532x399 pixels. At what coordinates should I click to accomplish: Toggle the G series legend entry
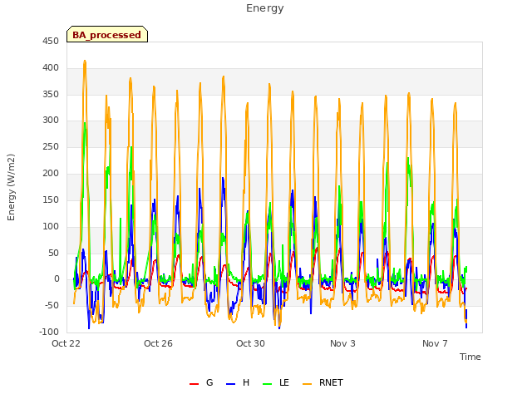click(x=201, y=382)
